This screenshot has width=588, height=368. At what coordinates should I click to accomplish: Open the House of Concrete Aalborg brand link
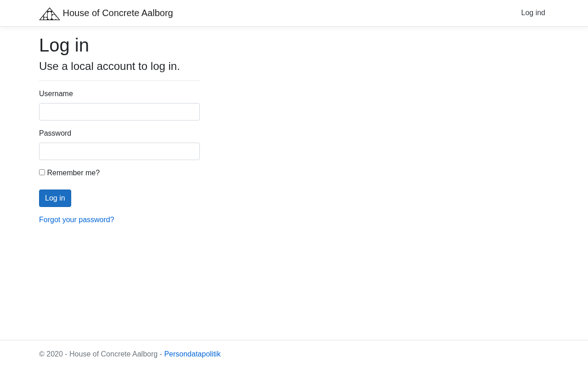coord(118,13)
